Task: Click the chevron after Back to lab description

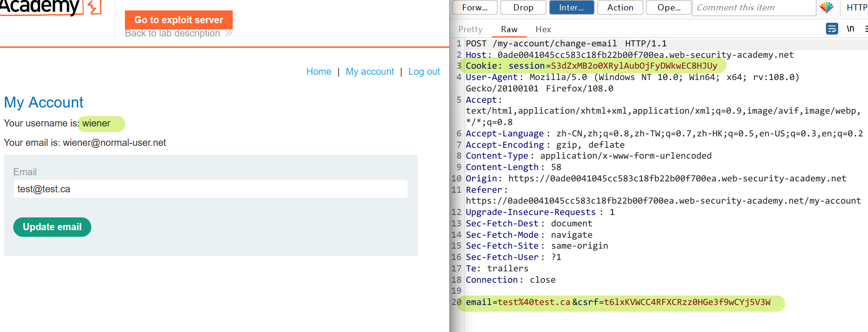Action: pos(228,33)
